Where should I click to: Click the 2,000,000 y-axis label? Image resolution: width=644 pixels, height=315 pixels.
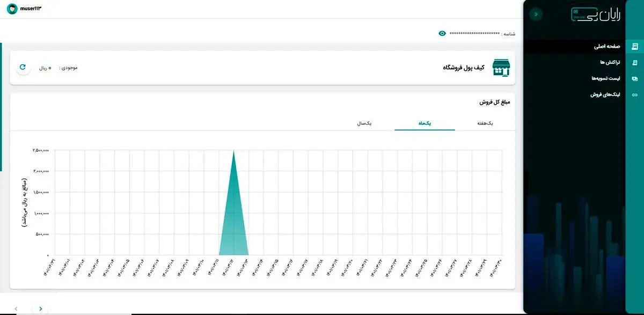pos(41,171)
